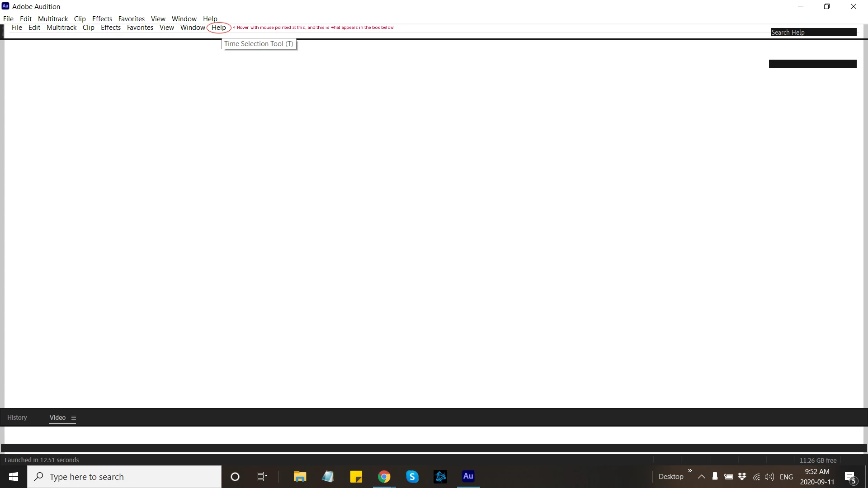The image size is (868, 488).
Task: Select the Video panel tab
Action: click(x=57, y=418)
